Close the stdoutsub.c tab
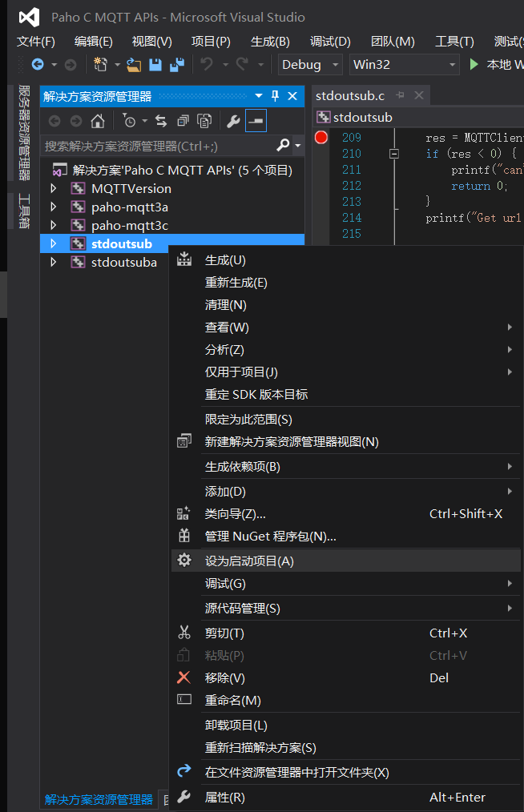Image resolution: width=524 pixels, height=812 pixels. pyautogui.click(x=419, y=95)
